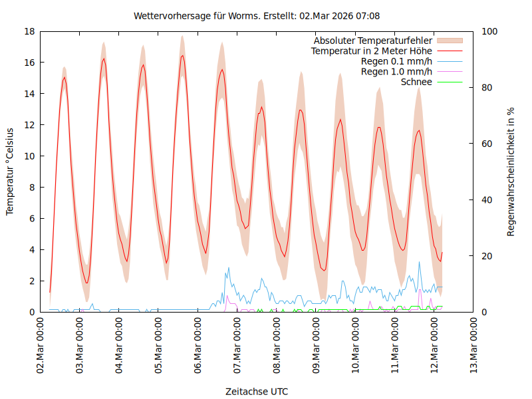Click the 'Zeitachse UTC' axis title
This screenshot has width=532, height=399.
[257, 391]
